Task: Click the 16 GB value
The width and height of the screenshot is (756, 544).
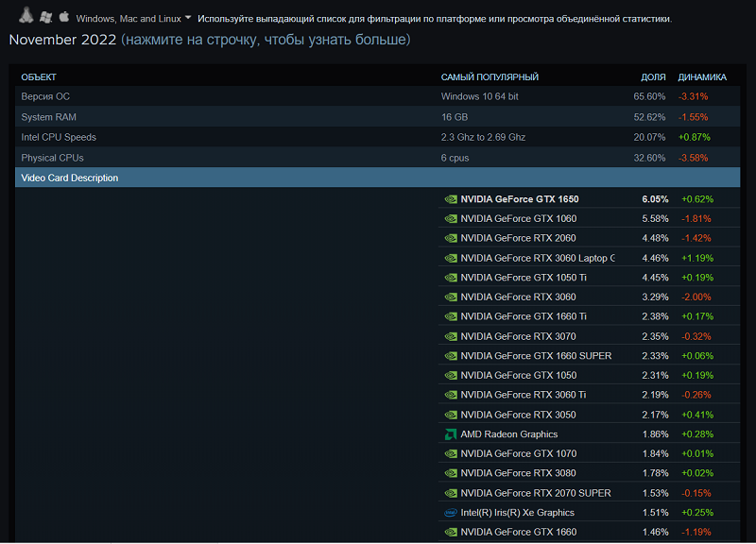Action: coord(455,117)
